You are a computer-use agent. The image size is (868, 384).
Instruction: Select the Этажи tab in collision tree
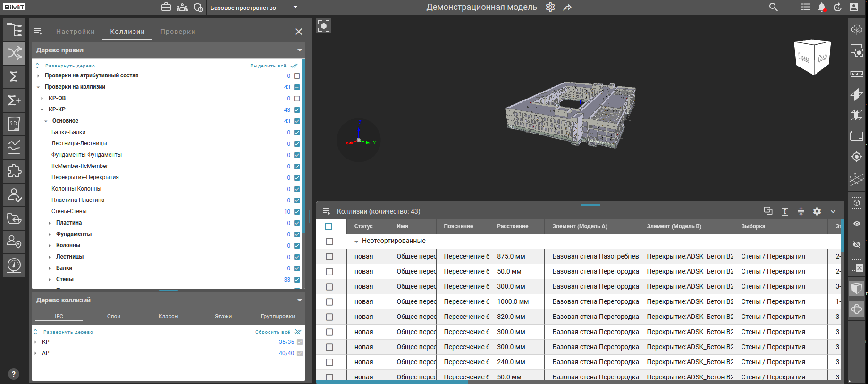coord(223,317)
